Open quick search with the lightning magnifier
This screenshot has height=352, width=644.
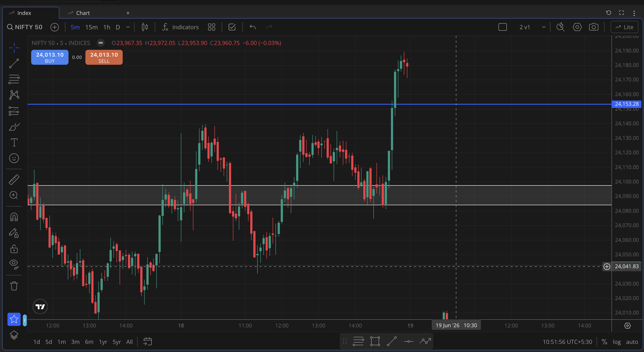pyautogui.click(x=561, y=27)
